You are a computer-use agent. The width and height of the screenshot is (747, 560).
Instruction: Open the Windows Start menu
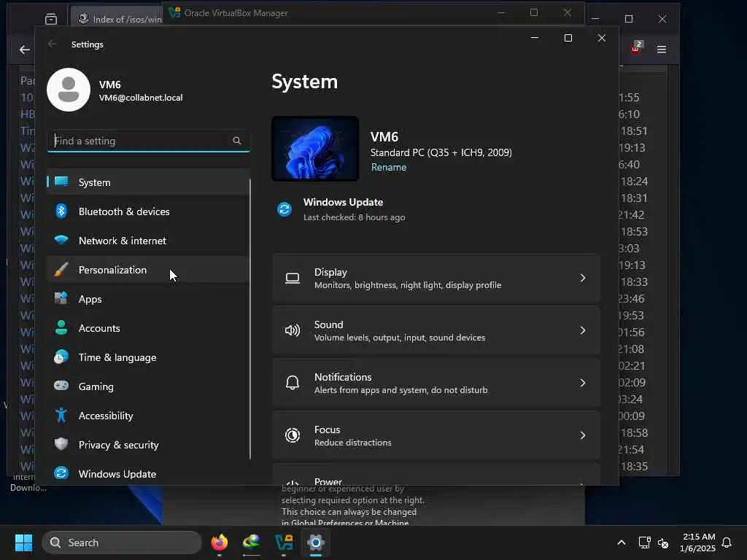tap(24, 542)
